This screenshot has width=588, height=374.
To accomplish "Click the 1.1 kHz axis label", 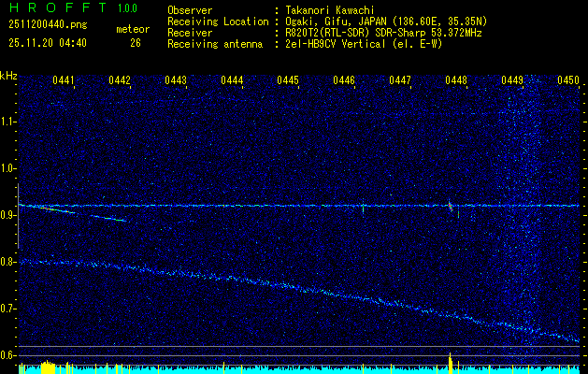I will coord(9,122).
